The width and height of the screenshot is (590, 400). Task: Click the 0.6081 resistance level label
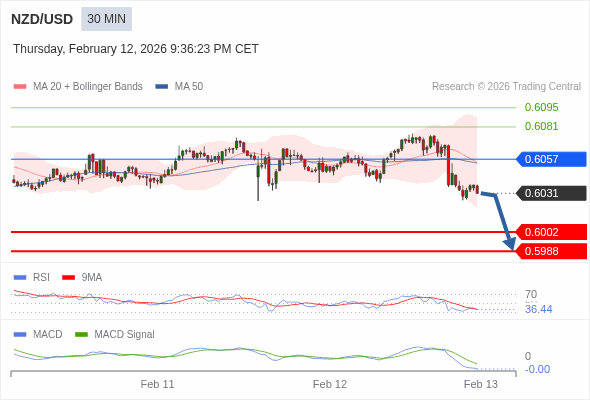[x=541, y=126]
